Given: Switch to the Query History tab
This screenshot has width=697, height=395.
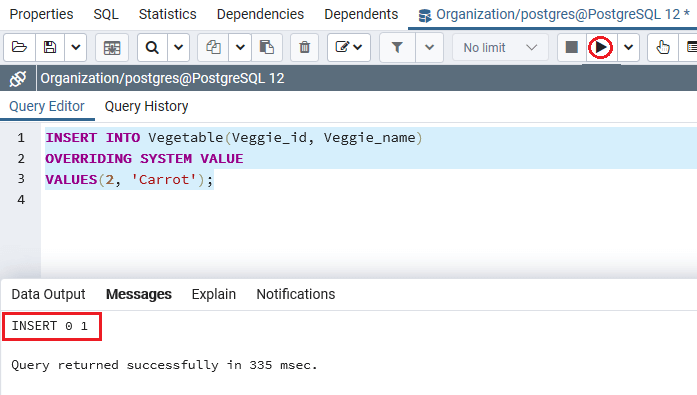Looking at the screenshot, I should tap(146, 107).
